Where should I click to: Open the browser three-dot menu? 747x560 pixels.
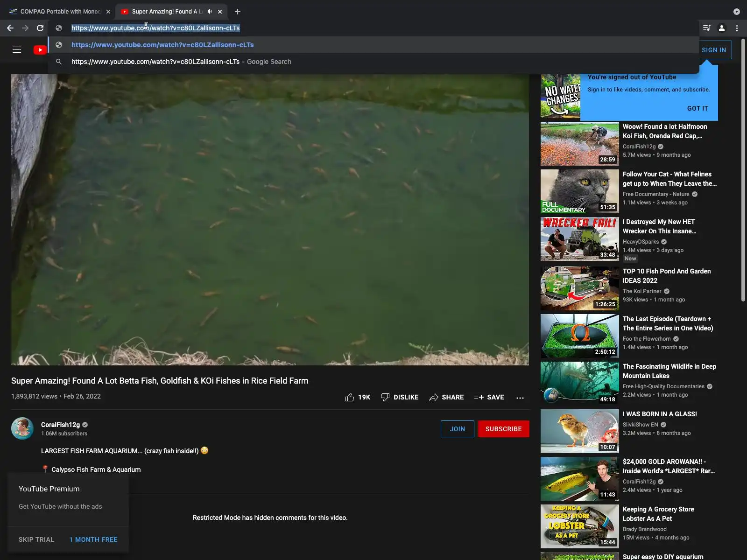click(x=737, y=28)
